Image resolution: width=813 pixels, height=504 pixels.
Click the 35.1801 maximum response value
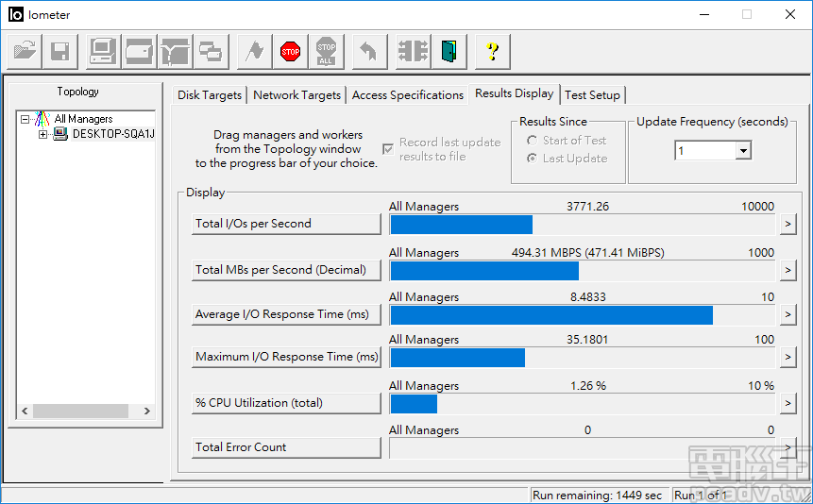pos(587,340)
